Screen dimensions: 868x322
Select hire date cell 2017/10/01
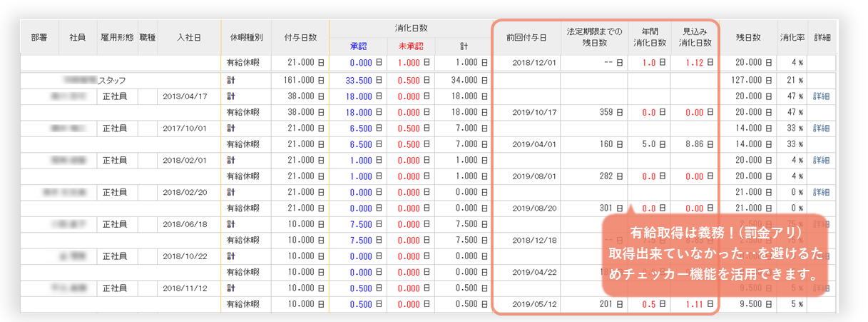[x=184, y=128]
